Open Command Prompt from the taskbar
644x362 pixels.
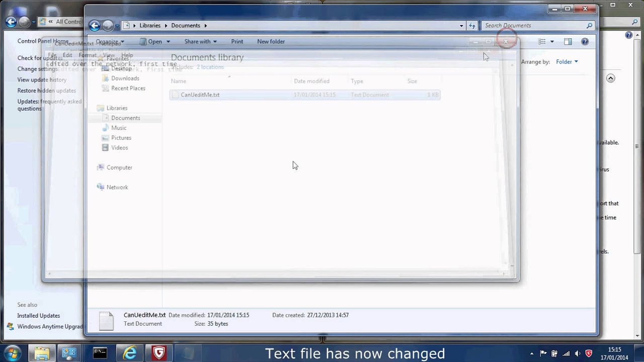100,353
